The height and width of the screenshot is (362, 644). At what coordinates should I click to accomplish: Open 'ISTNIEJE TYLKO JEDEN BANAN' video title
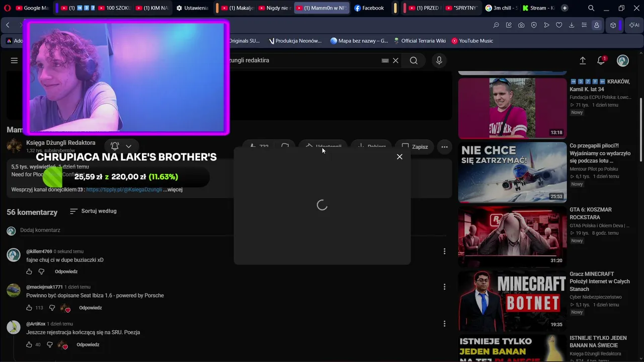(598, 342)
